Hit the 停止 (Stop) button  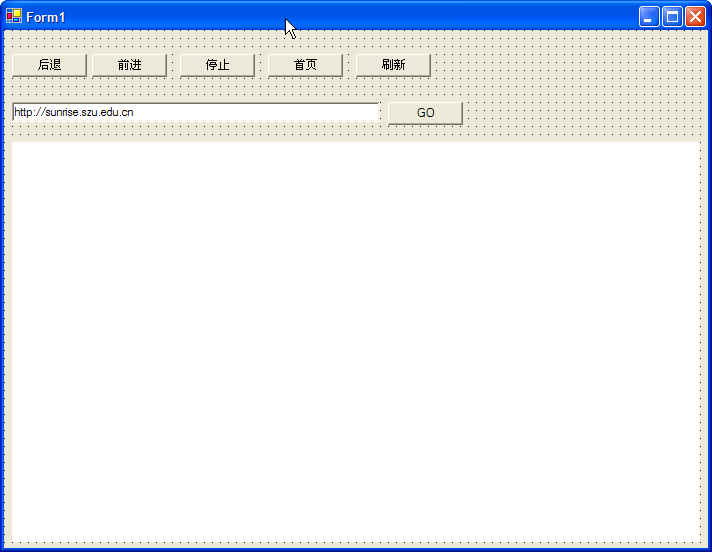pos(217,65)
